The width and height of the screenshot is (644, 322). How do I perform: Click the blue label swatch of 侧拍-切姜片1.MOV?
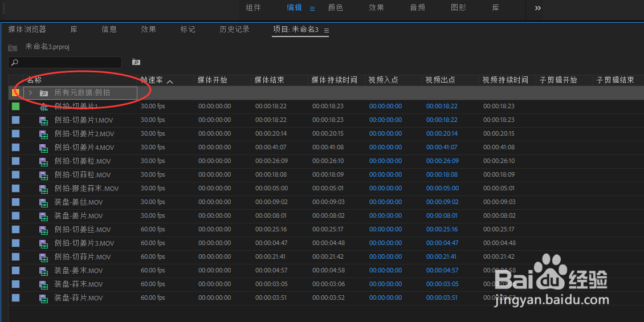coord(15,120)
